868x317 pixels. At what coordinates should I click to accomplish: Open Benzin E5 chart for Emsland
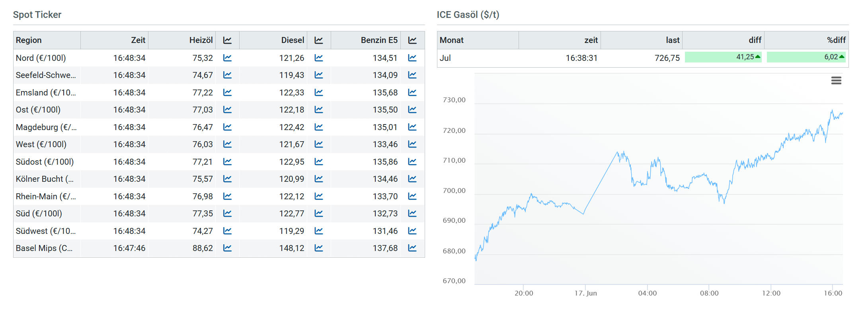point(412,93)
